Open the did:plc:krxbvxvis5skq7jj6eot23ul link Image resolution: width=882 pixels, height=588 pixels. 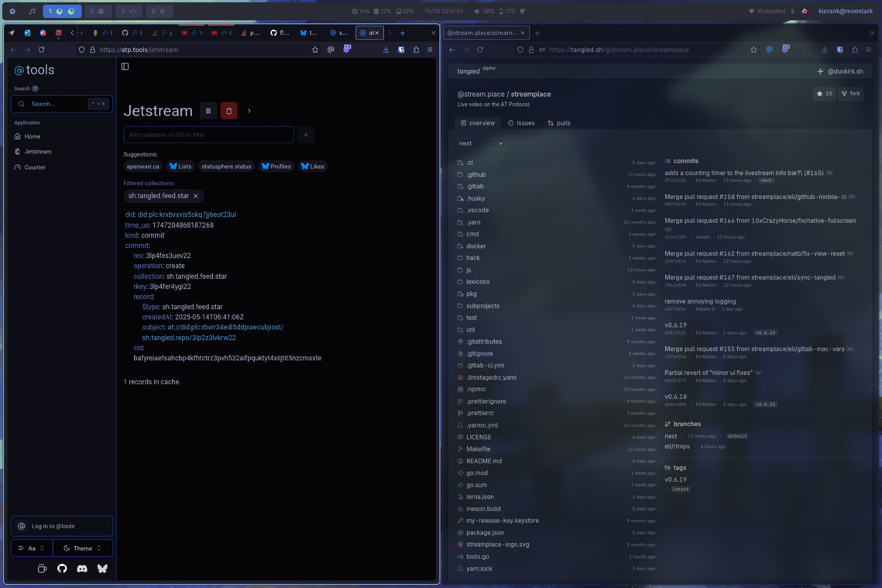pyautogui.click(x=187, y=214)
